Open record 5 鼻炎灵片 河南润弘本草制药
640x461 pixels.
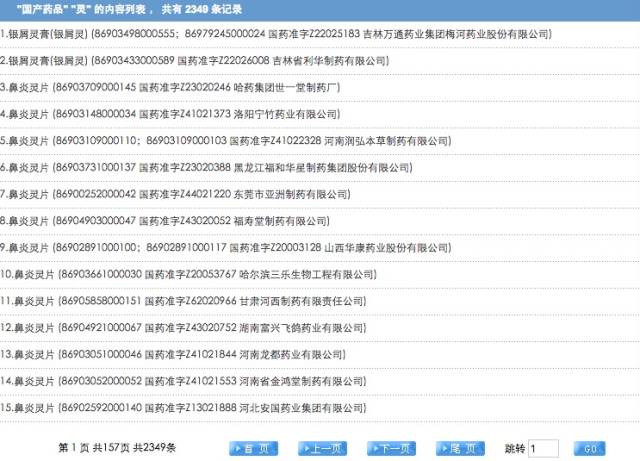(226, 141)
